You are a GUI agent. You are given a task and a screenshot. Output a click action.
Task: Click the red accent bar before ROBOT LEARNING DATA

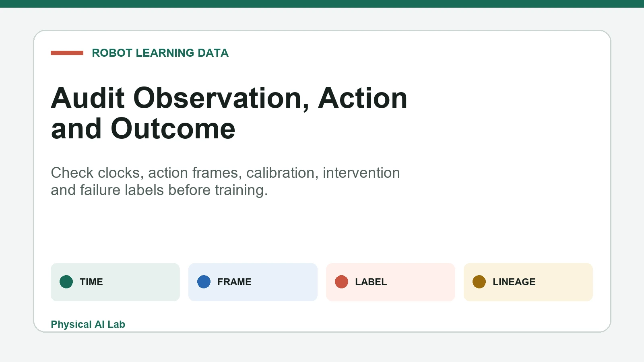(67, 53)
